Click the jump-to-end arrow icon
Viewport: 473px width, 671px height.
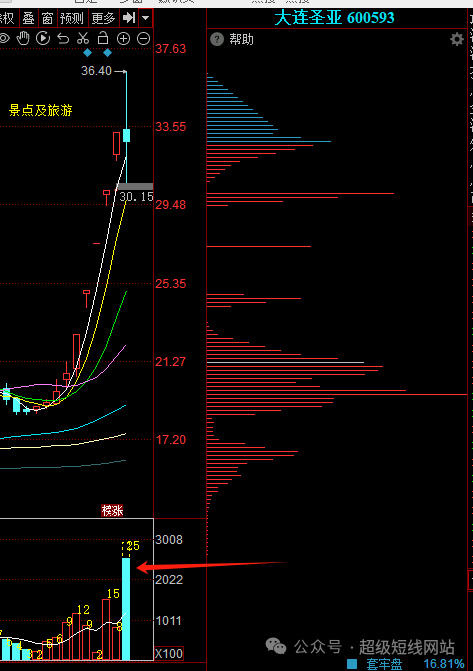(129, 18)
